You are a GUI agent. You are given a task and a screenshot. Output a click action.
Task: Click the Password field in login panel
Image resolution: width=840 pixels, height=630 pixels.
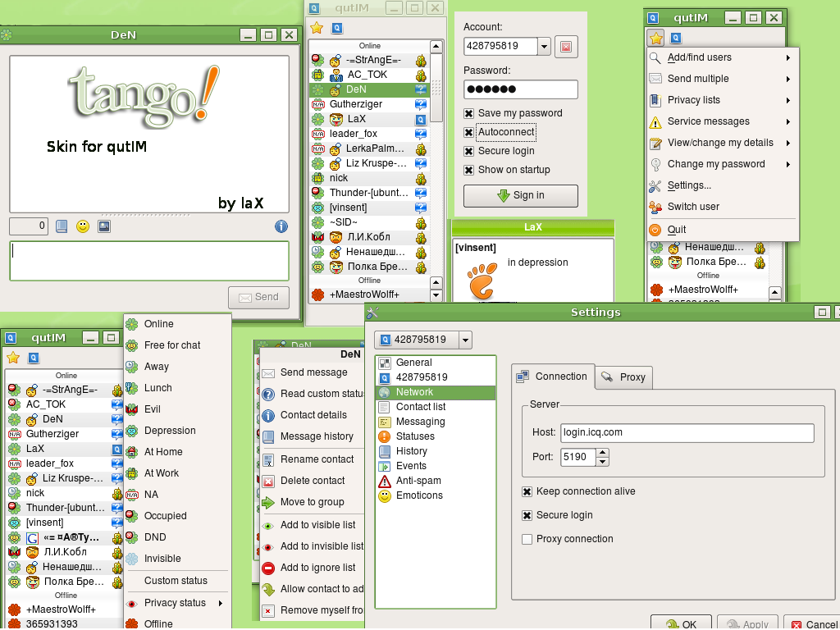pos(521,89)
